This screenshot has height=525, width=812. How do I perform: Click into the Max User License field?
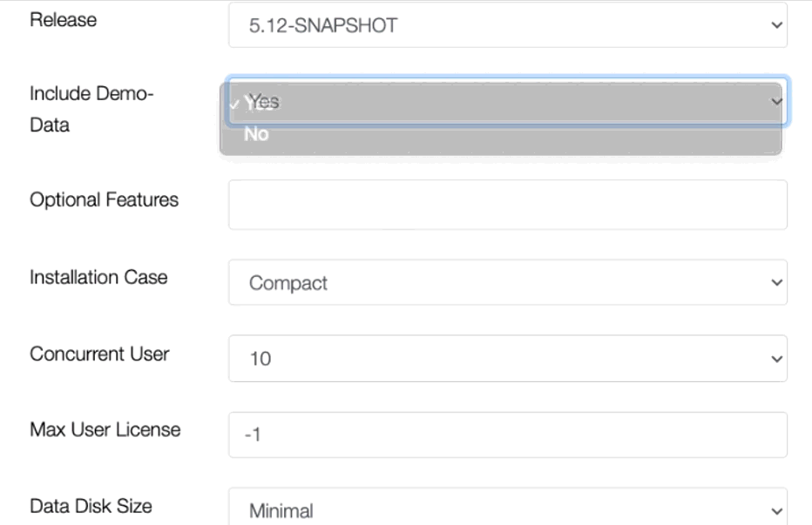tap(507, 434)
